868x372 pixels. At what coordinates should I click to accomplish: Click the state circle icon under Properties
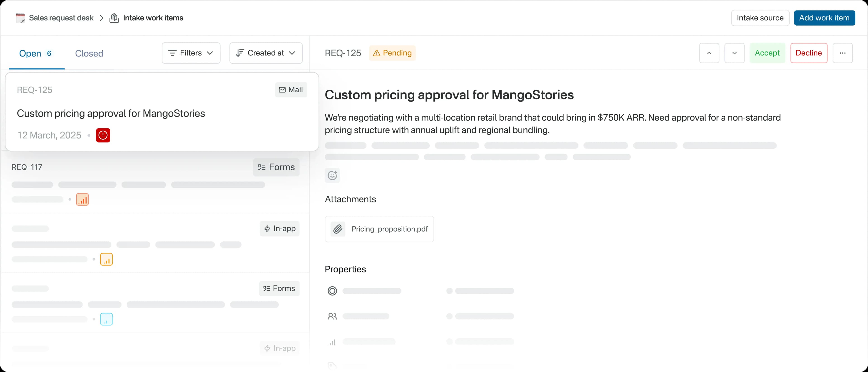point(332,291)
